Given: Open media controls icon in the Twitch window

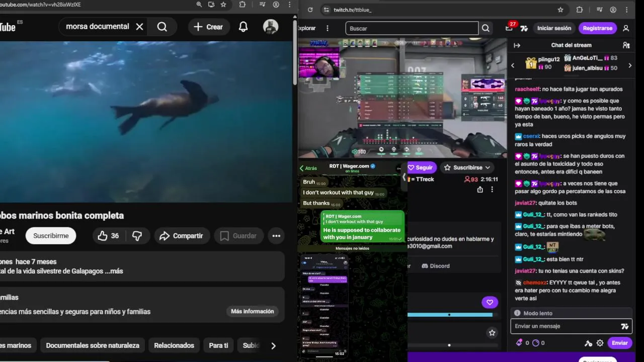Looking at the screenshot, I should tap(599, 10).
